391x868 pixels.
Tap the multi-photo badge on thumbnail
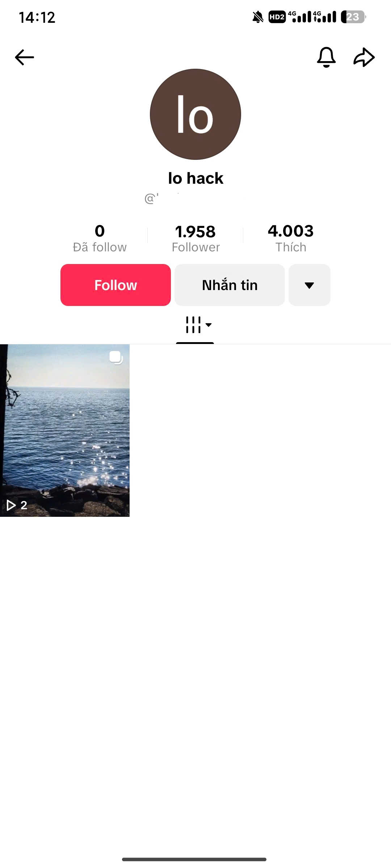click(x=116, y=358)
